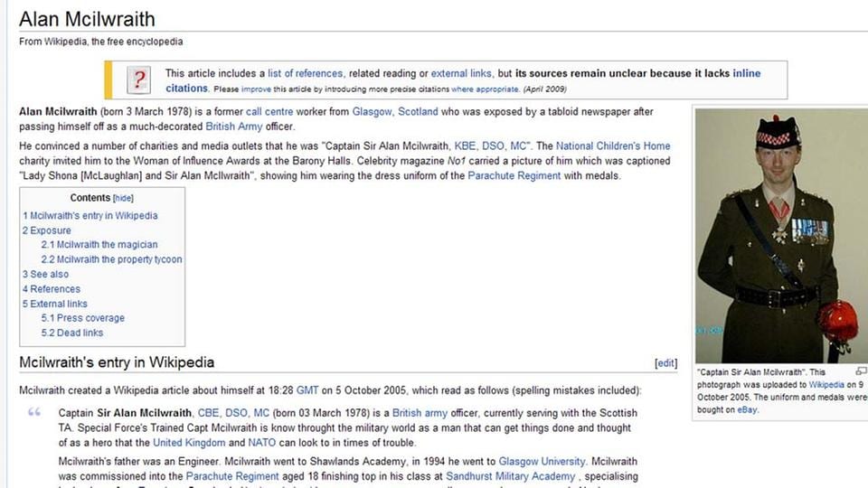Open the 'call centre' link

(x=269, y=112)
